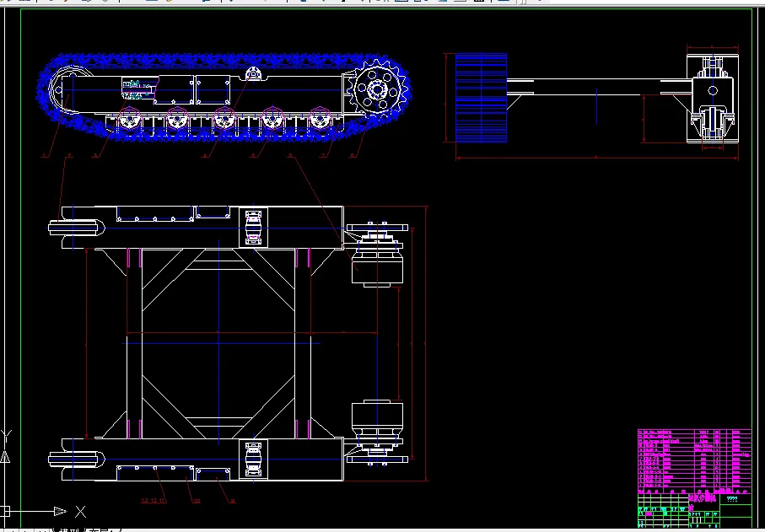
Task: Select the blue hatched track shoe in end view
Action: [x=481, y=98]
